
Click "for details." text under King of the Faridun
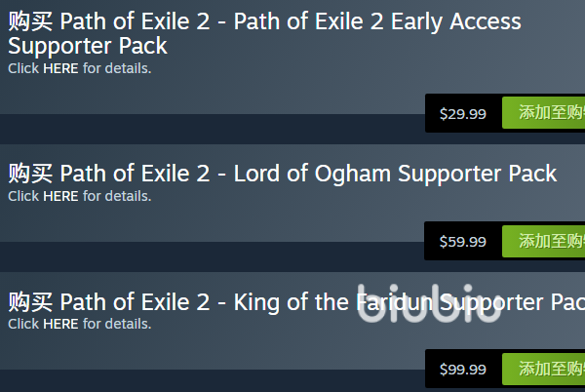[x=117, y=324]
